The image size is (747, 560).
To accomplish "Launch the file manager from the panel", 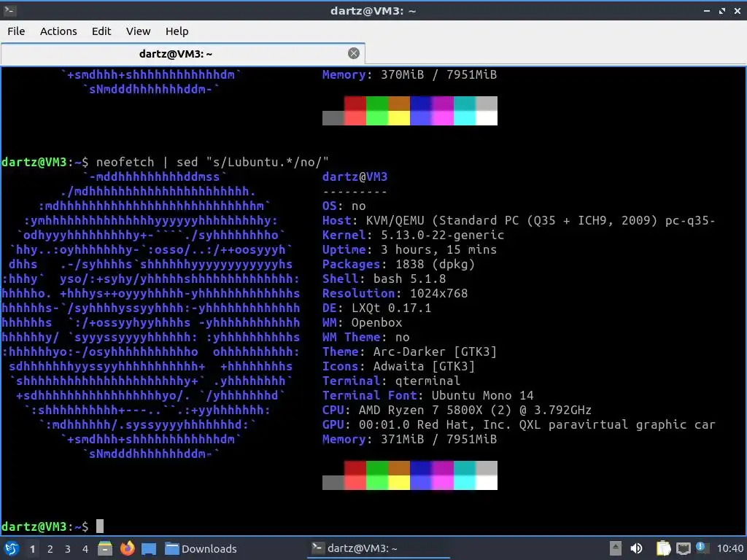I will [x=105, y=548].
